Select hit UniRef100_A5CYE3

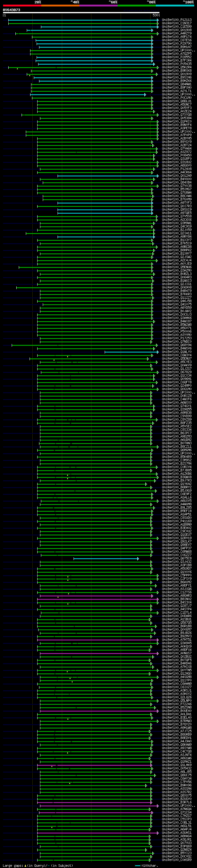pos(177,362)
